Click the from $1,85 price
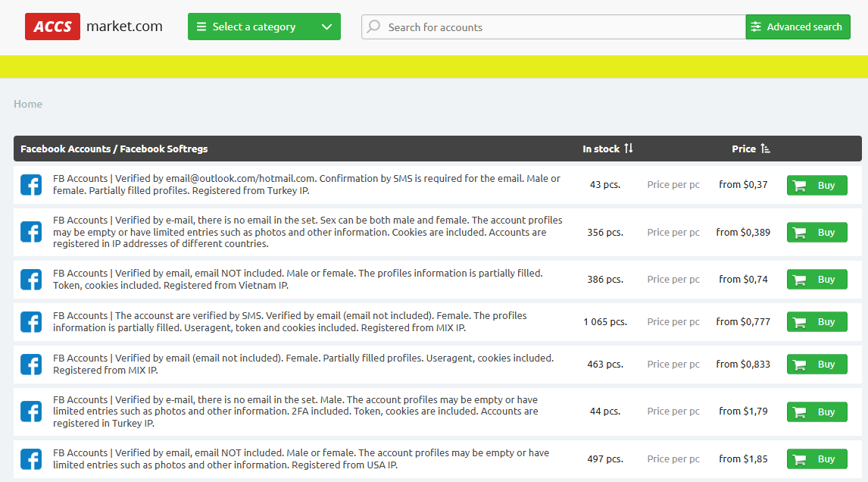Image resolution: width=868 pixels, height=482 pixels. [x=744, y=459]
